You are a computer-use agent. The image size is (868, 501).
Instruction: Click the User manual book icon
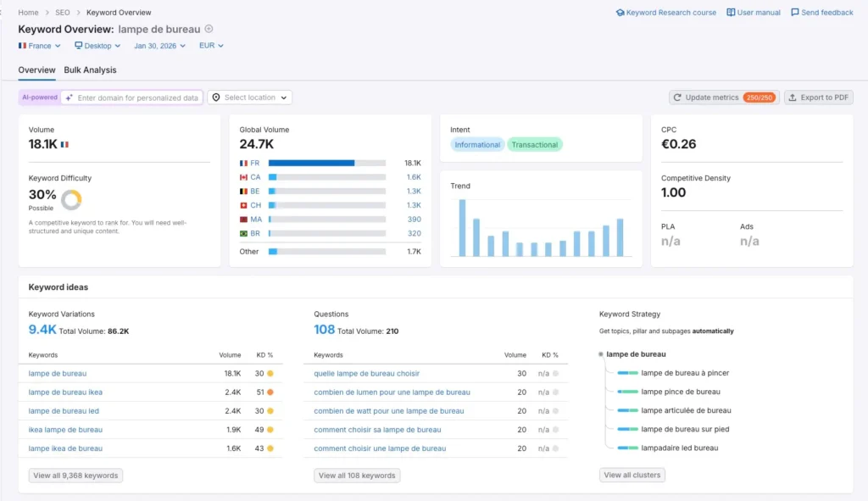tap(730, 12)
